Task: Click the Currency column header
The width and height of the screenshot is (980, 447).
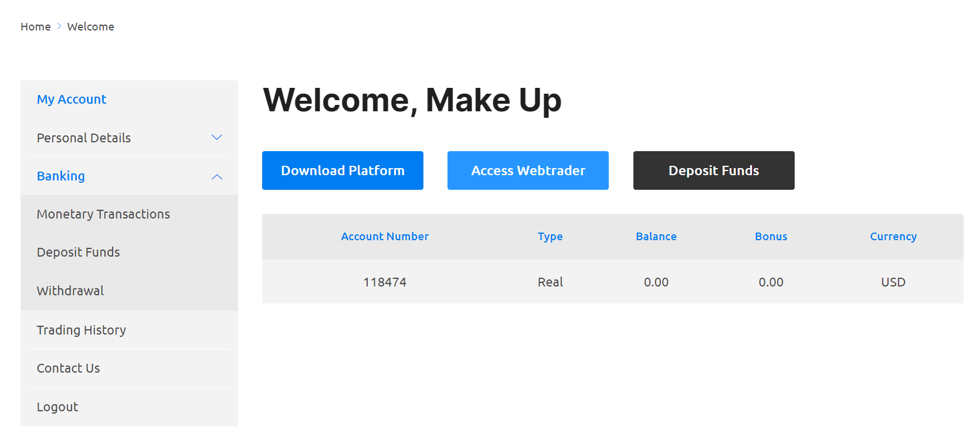Action: (x=893, y=237)
